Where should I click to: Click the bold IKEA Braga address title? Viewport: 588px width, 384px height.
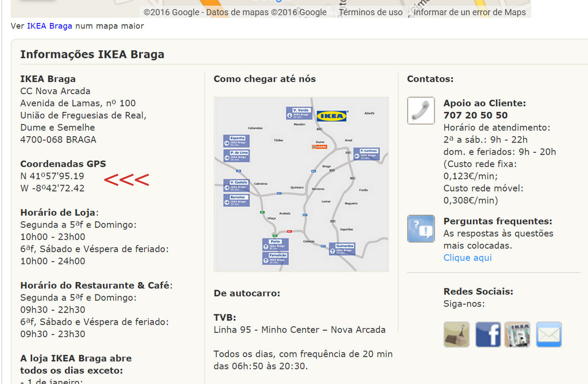coord(48,78)
